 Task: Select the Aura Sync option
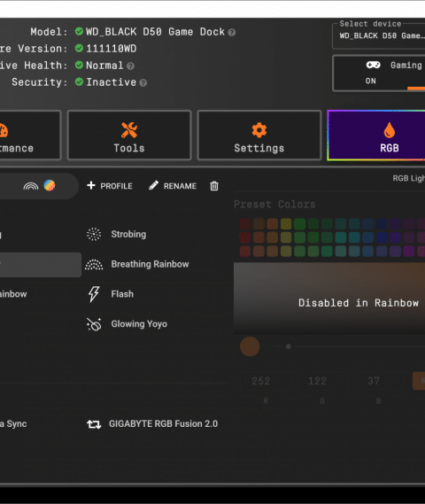13,424
